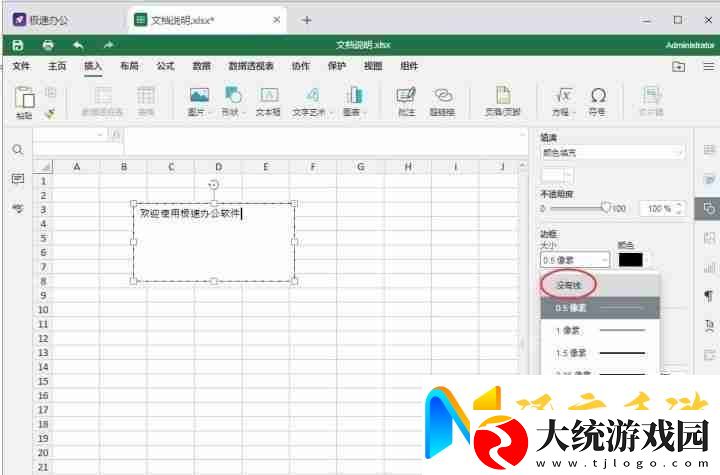Insert a hyperlink with 超链接

point(443,102)
